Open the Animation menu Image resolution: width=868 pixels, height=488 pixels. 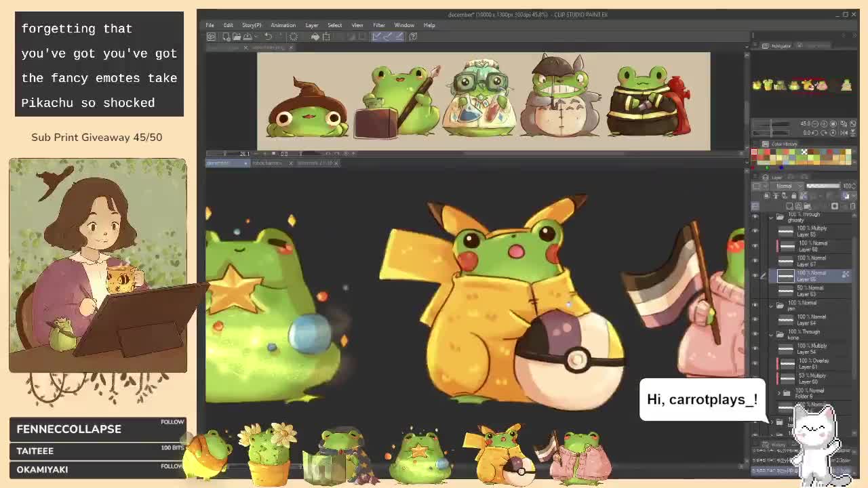(x=283, y=25)
